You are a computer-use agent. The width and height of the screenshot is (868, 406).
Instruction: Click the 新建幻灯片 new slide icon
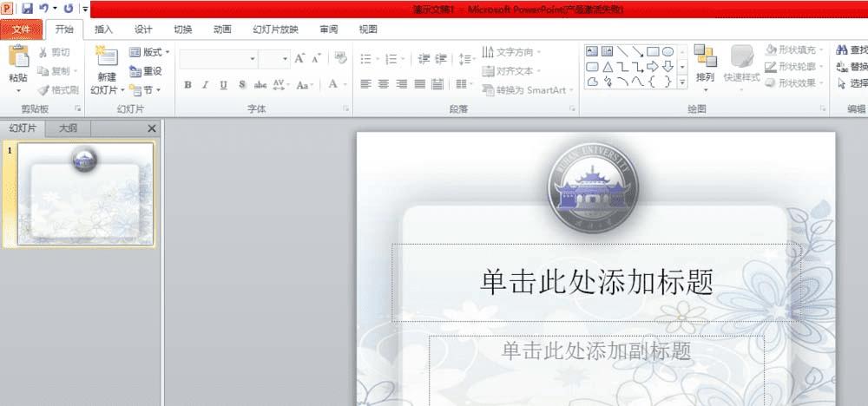[106, 57]
